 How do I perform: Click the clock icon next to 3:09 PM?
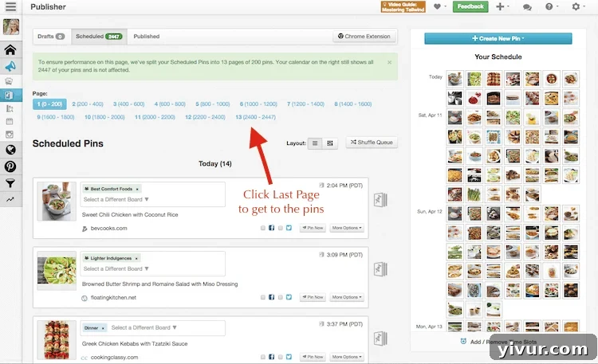321,255
